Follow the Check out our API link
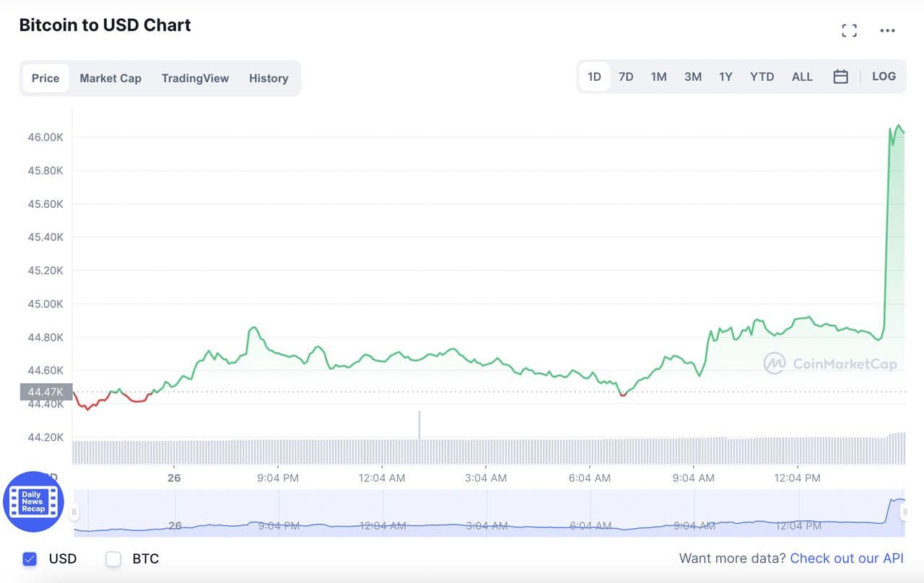Viewport: 924px width, 583px height. (847, 558)
